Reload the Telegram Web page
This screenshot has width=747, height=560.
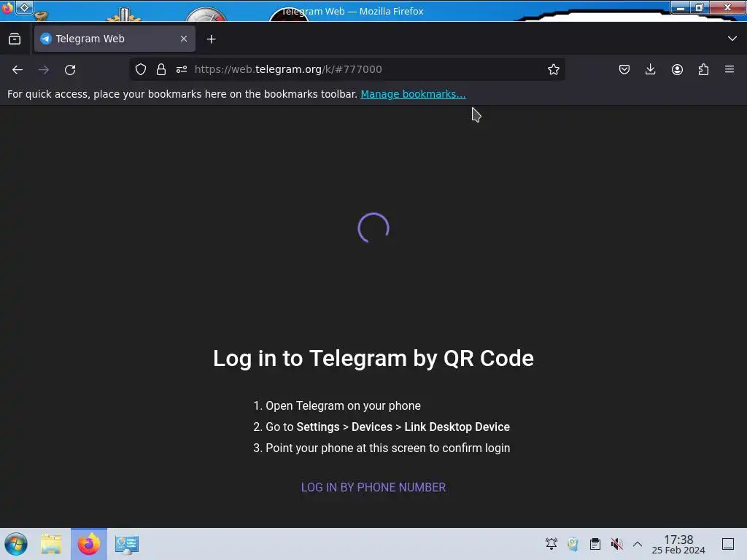(70, 69)
